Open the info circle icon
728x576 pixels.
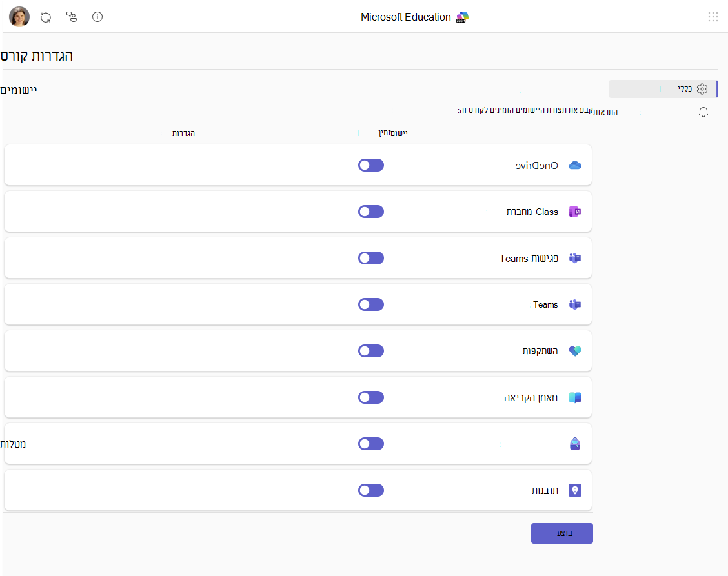click(x=97, y=17)
